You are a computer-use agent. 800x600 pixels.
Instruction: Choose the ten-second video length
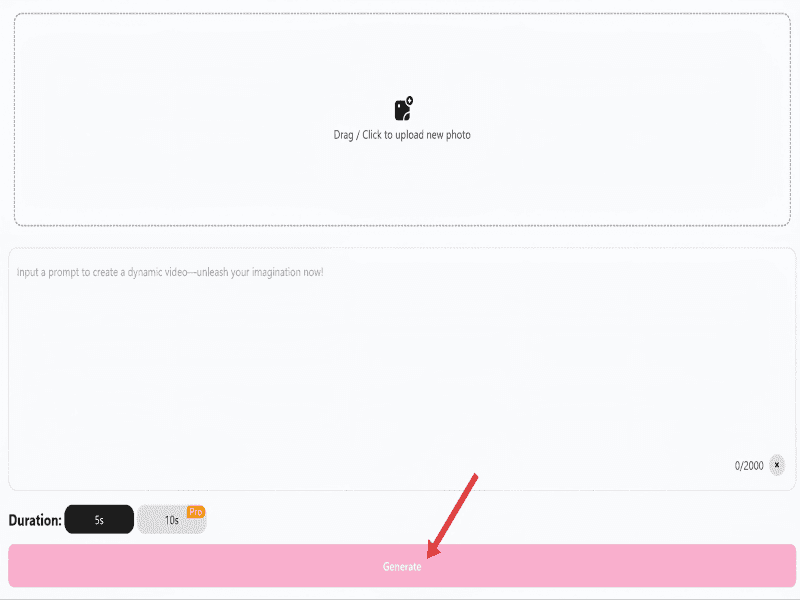point(171,520)
